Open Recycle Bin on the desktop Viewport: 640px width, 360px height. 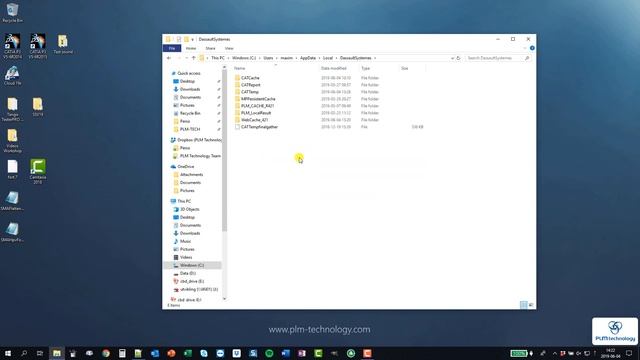12,13
